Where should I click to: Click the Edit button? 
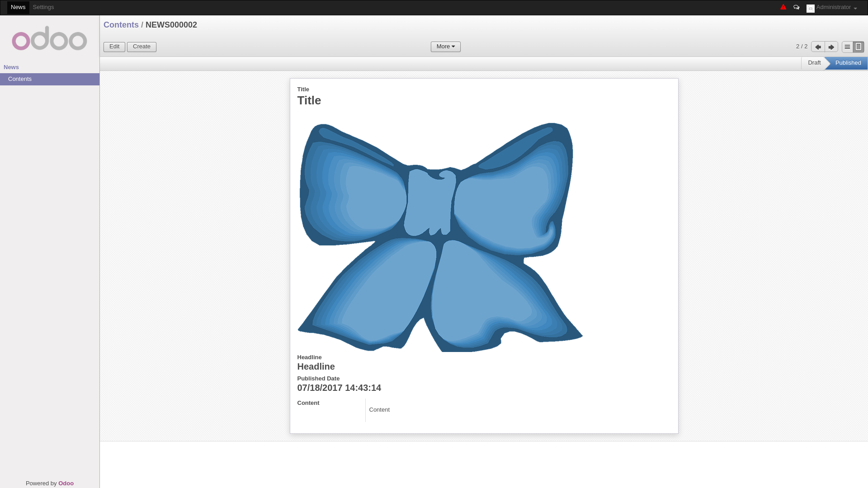[x=114, y=47]
